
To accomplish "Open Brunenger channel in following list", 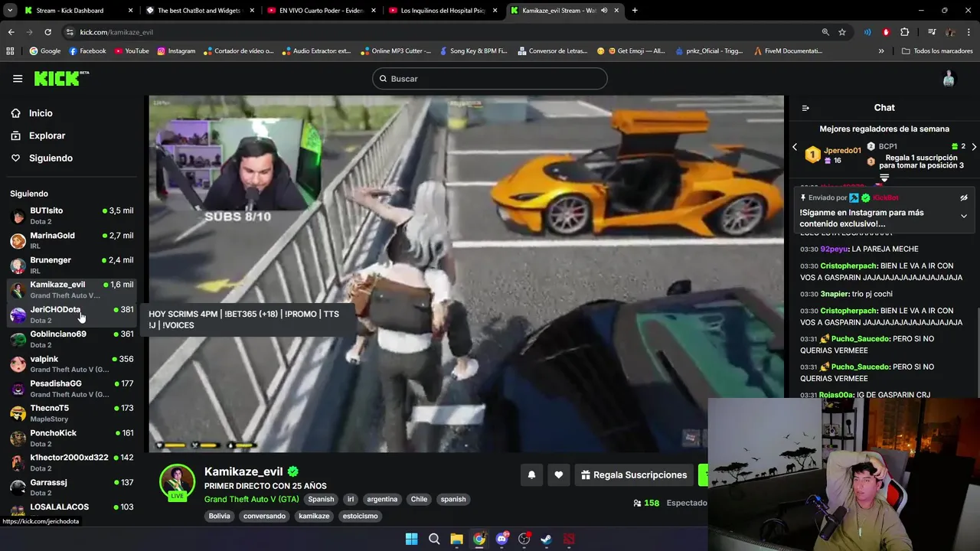I will point(71,265).
